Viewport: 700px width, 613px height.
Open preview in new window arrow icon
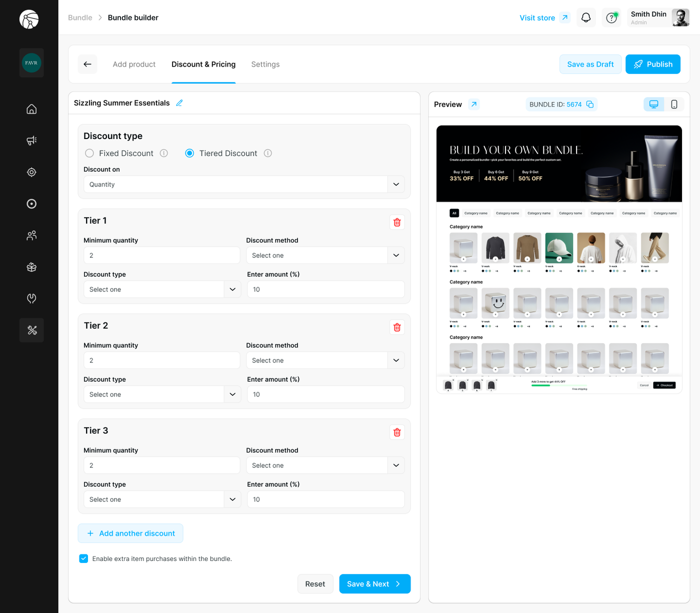(474, 104)
